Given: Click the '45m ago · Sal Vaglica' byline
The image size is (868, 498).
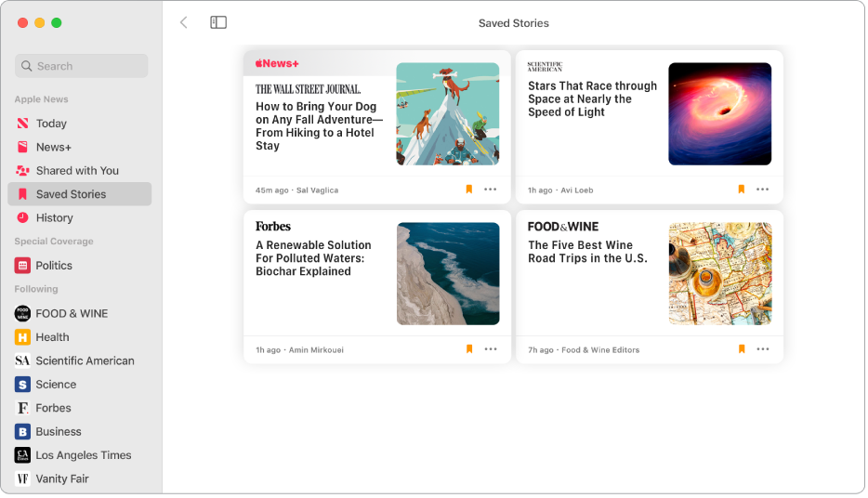Looking at the screenshot, I should click(296, 190).
